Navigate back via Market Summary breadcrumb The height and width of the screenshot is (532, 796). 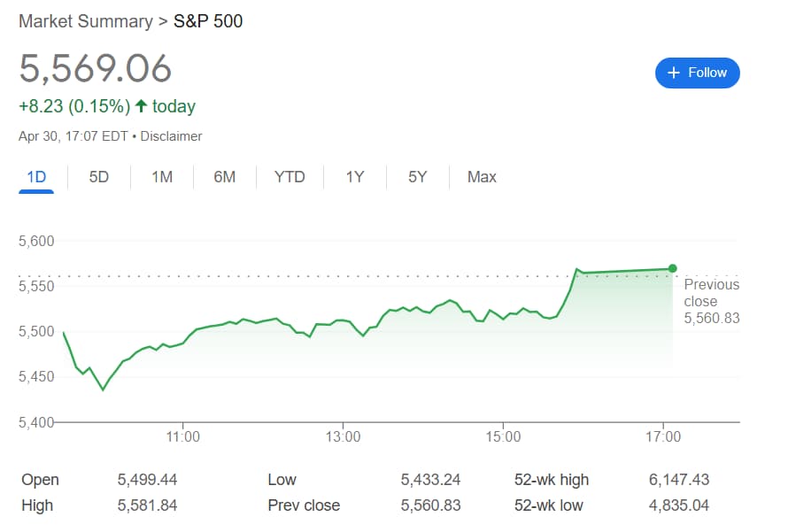84,20
